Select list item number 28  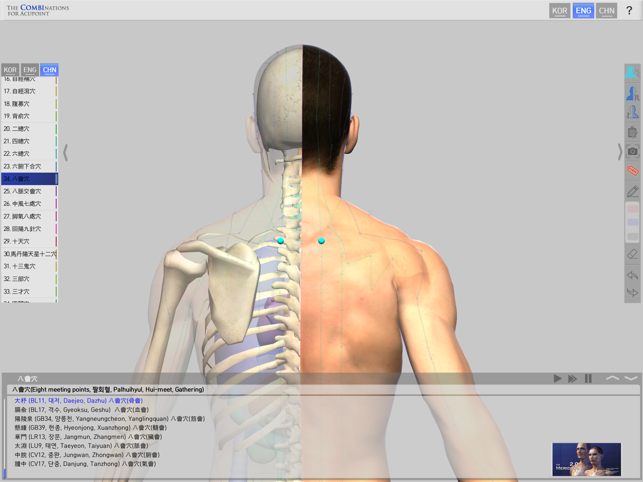coord(29,229)
